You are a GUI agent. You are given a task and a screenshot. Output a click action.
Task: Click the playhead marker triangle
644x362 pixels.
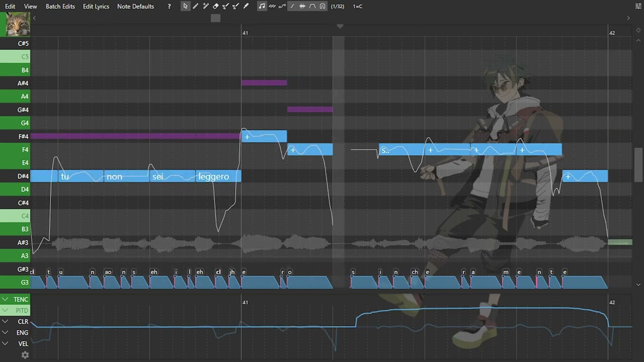[x=340, y=26]
